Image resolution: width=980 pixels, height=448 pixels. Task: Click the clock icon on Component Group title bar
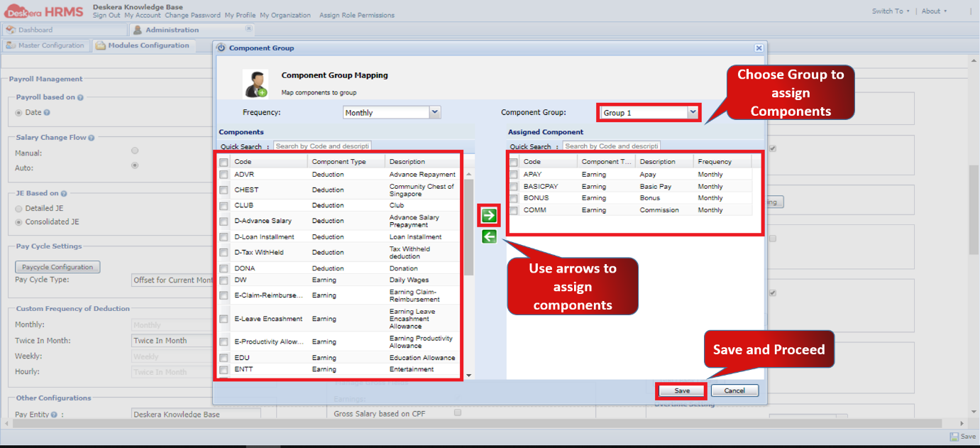[x=221, y=48]
